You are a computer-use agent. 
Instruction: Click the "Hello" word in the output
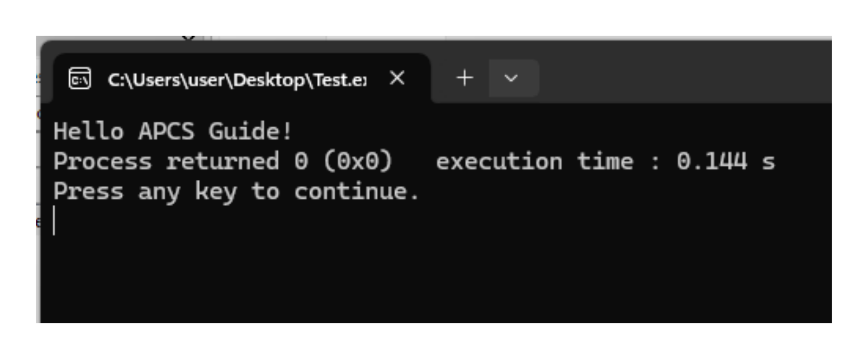[x=88, y=132]
